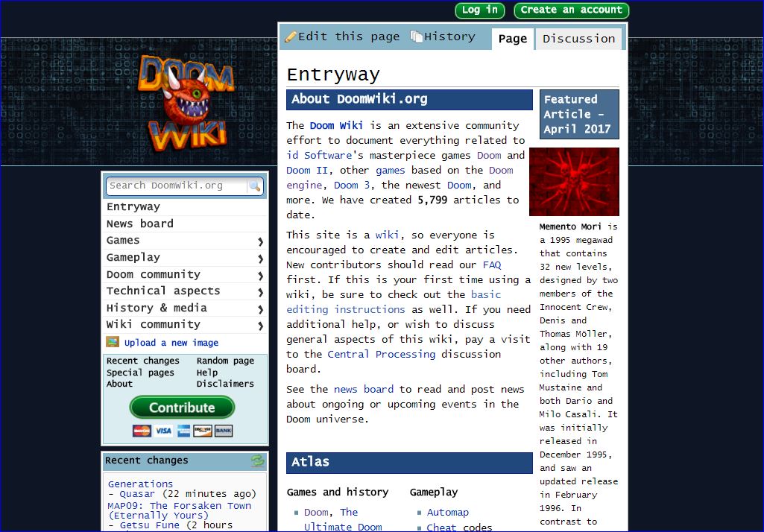Open the Random page link
Screen dimensions: 764x532
(x=225, y=361)
